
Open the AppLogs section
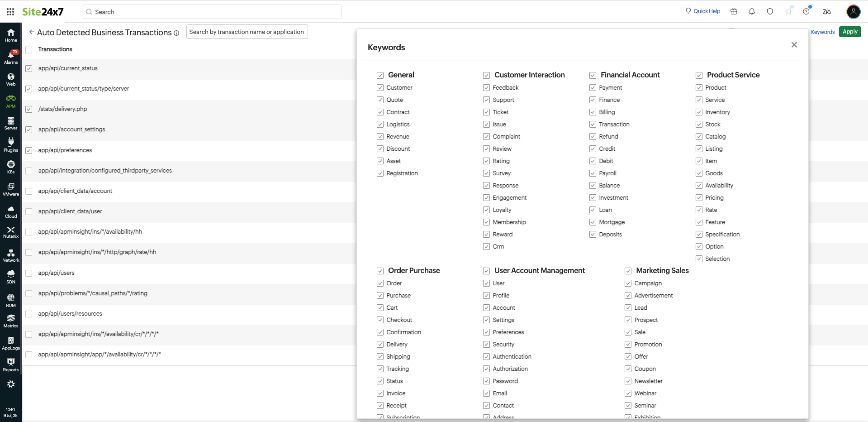(10, 343)
